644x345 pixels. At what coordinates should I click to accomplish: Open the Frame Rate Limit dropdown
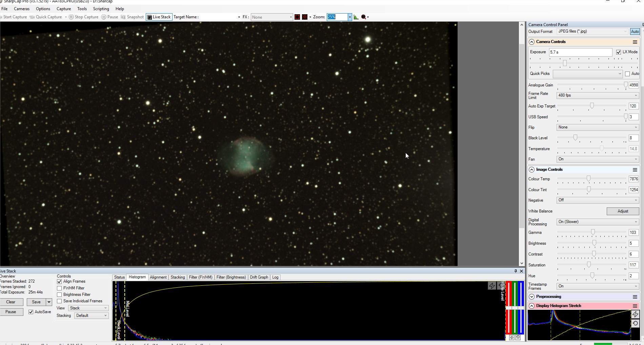pyautogui.click(x=598, y=96)
